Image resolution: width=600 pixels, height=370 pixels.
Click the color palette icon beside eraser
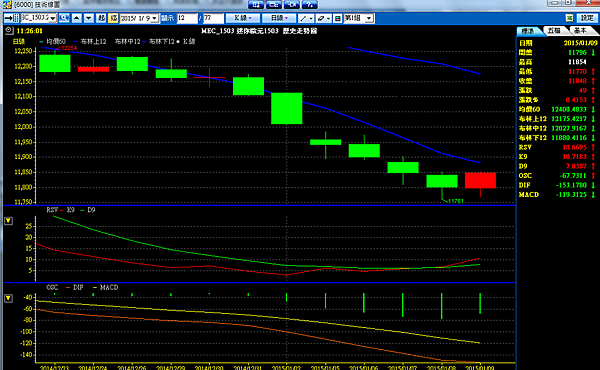pos(338,18)
